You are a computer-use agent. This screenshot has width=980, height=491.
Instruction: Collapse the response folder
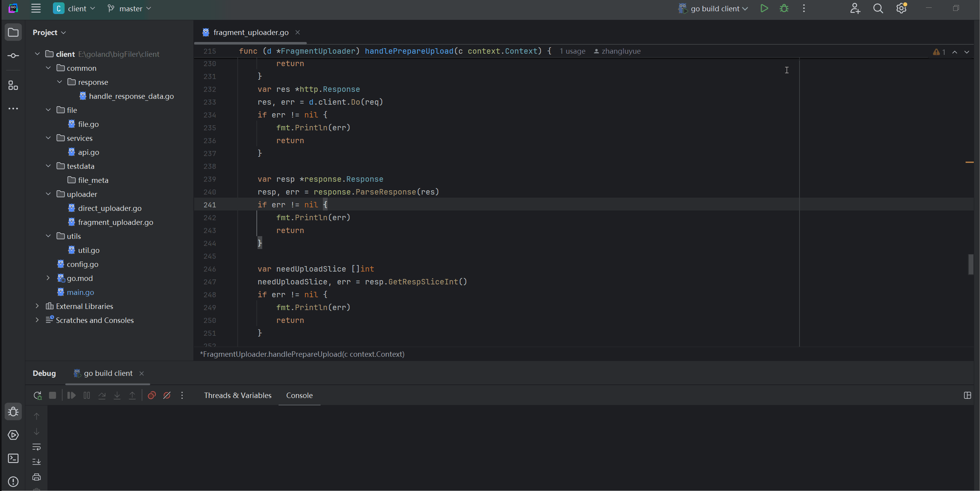(60, 82)
